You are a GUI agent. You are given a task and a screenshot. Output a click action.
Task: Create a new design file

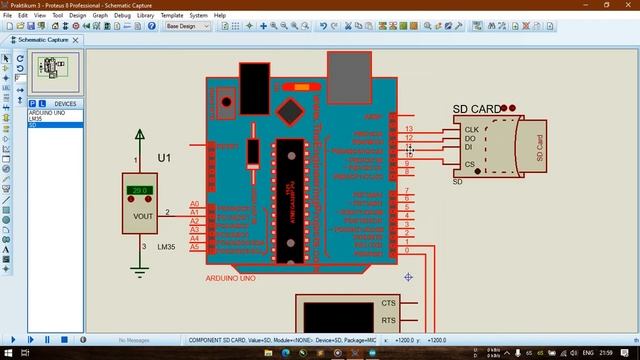pos(9,26)
